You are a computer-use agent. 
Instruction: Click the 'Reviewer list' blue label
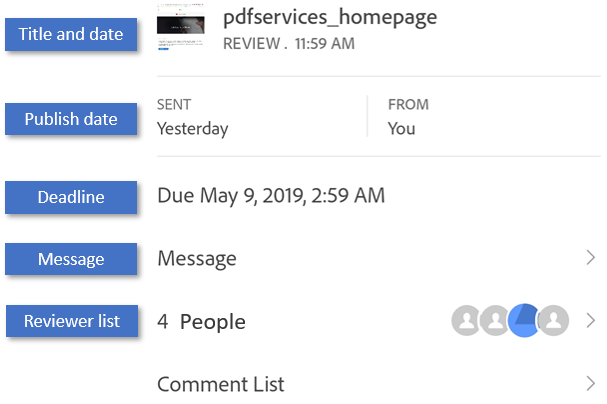pyautogui.click(x=71, y=321)
